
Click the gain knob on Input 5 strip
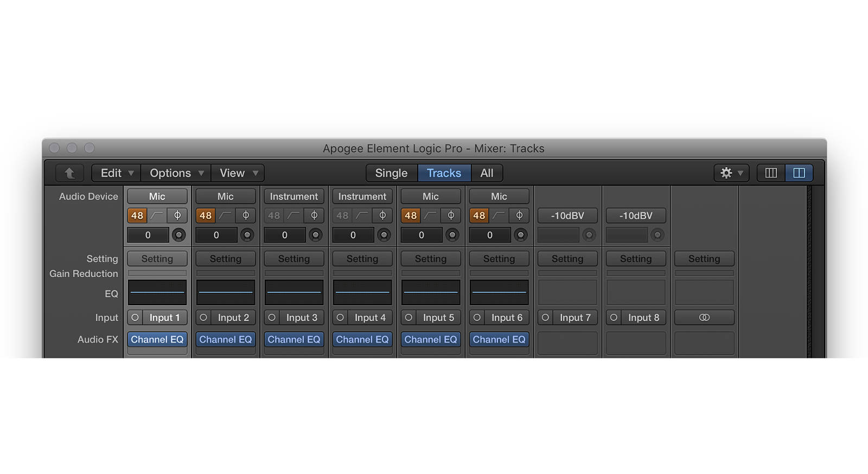452,235
